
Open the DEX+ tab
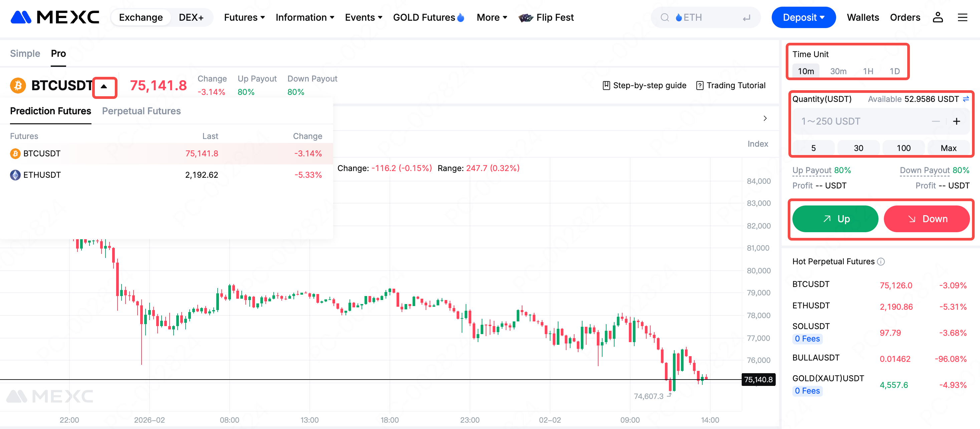click(191, 17)
